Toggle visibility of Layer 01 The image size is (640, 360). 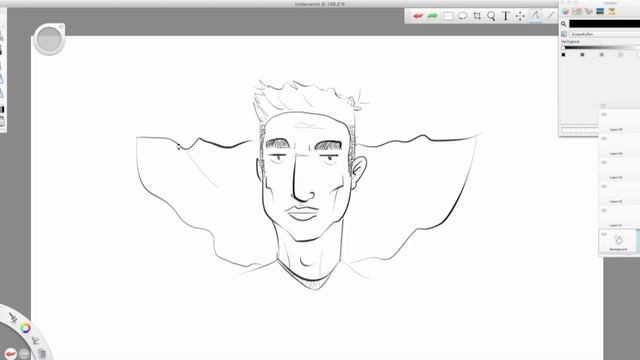pos(604,211)
